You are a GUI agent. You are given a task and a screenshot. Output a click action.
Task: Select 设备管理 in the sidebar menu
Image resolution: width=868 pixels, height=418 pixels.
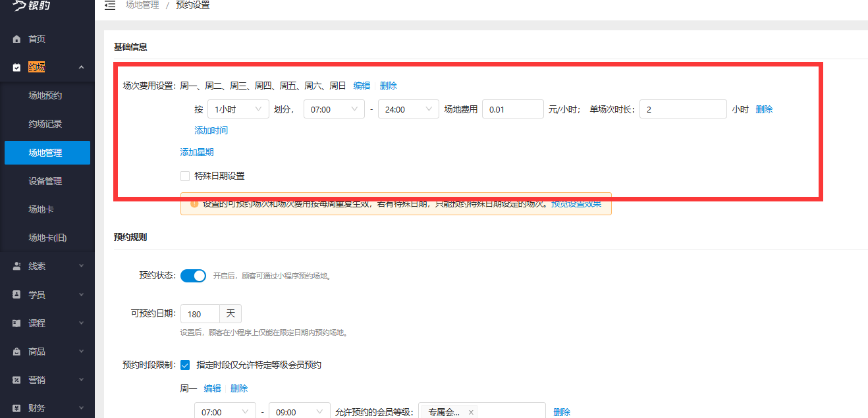tap(47, 180)
